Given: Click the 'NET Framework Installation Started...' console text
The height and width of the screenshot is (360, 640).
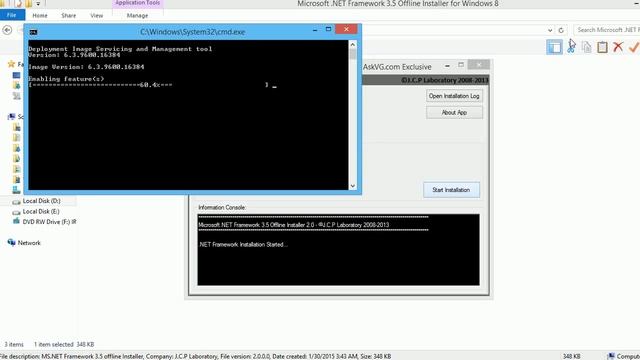Looking at the screenshot, I should tap(243, 244).
